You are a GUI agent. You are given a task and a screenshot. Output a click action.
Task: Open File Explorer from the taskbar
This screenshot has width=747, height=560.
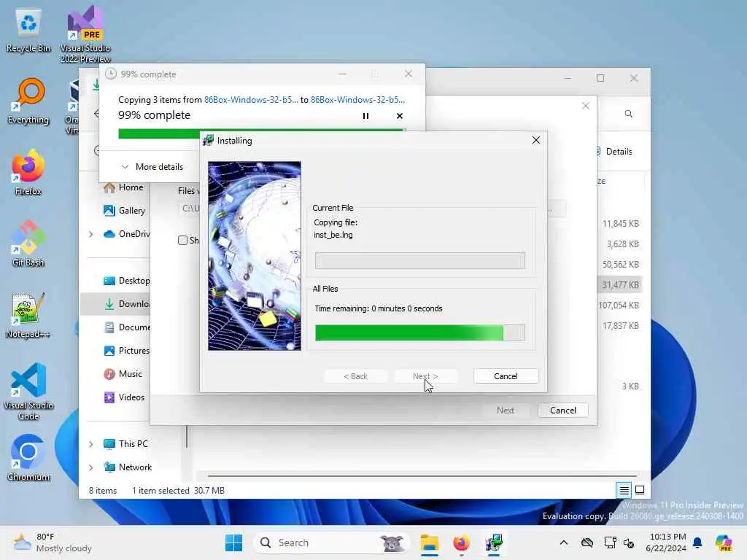click(x=429, y=542)
